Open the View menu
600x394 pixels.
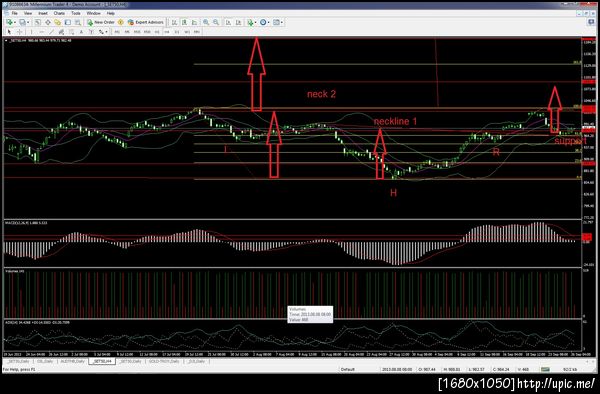28,13
